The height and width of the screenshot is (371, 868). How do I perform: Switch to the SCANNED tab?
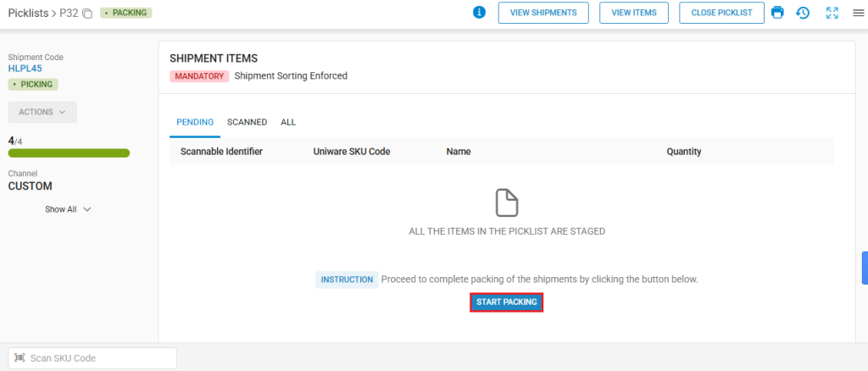coord(247,122)
